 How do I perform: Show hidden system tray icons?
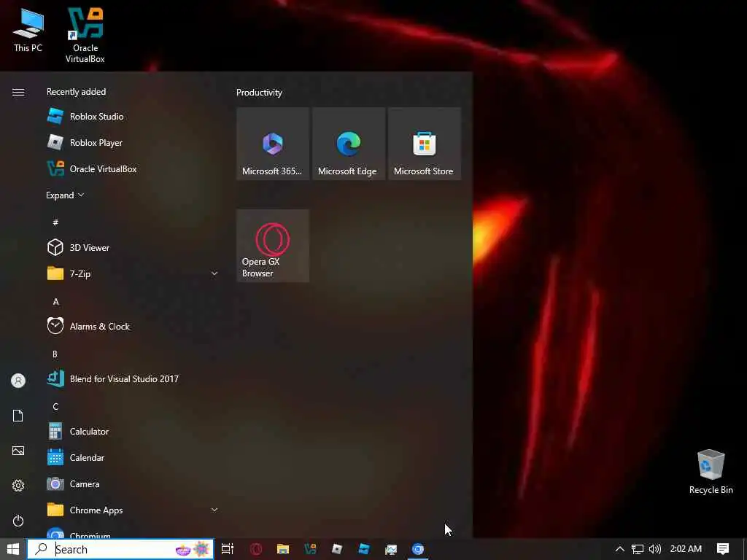coord(620,549)
